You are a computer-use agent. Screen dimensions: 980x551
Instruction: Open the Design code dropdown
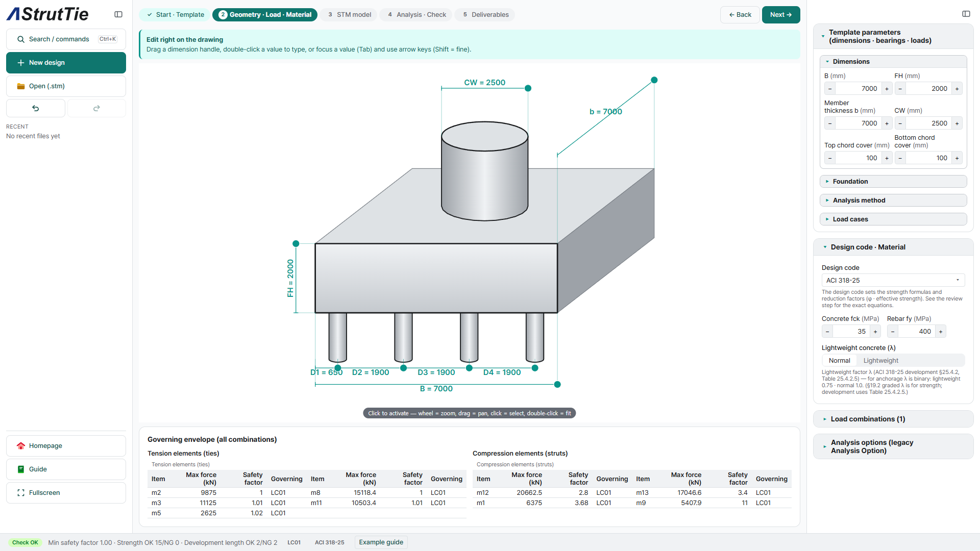point(893,281)
